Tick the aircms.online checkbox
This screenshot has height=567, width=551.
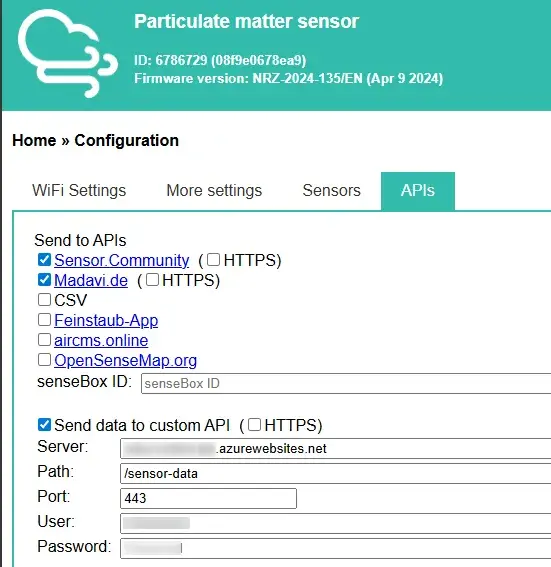(x=44, y=340)
